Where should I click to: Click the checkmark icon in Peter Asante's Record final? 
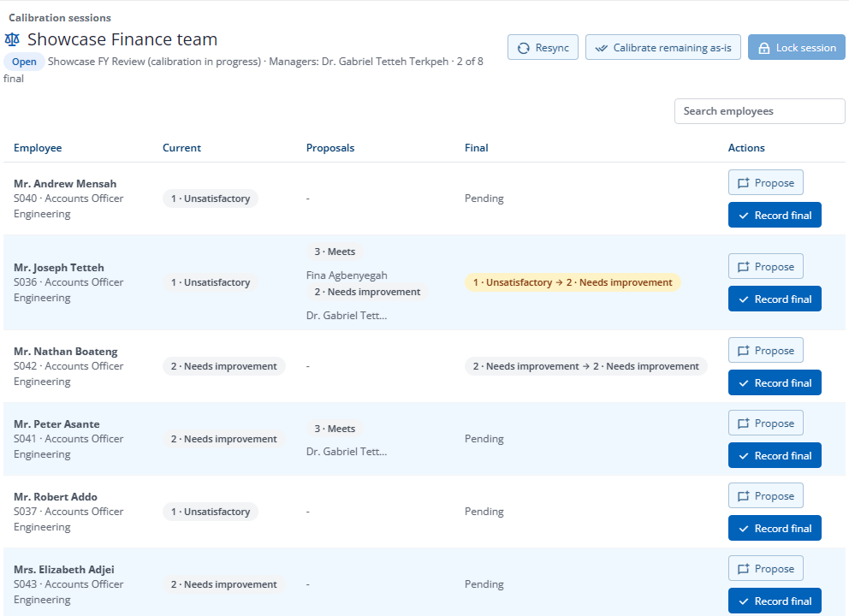[744, 456]
